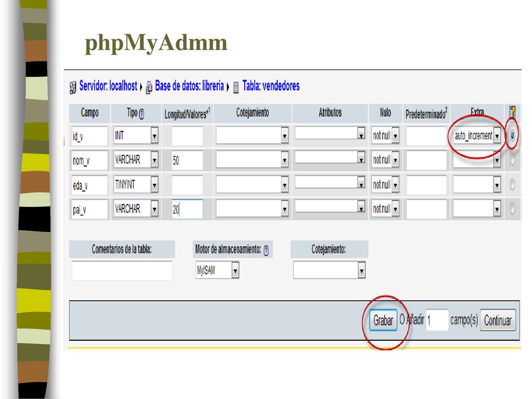
Task: Click the Añadir campo(s) number field
Action: click(437, 320)
